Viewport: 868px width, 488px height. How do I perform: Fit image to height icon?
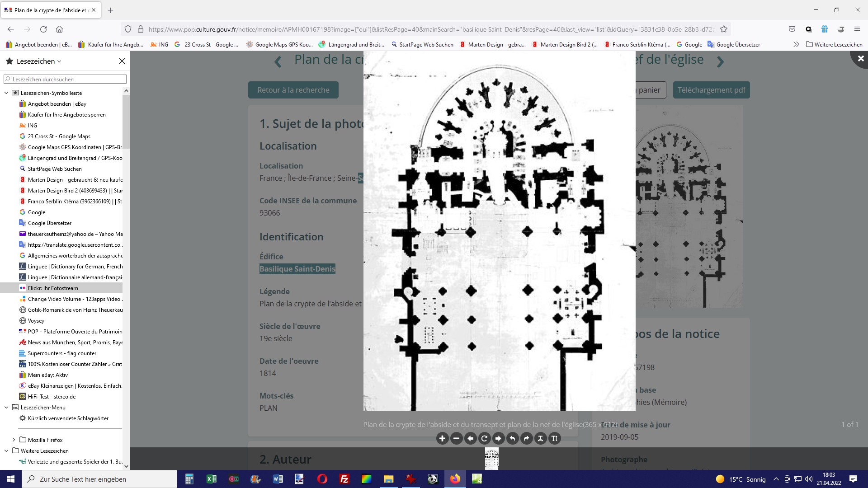coord(554,438)
